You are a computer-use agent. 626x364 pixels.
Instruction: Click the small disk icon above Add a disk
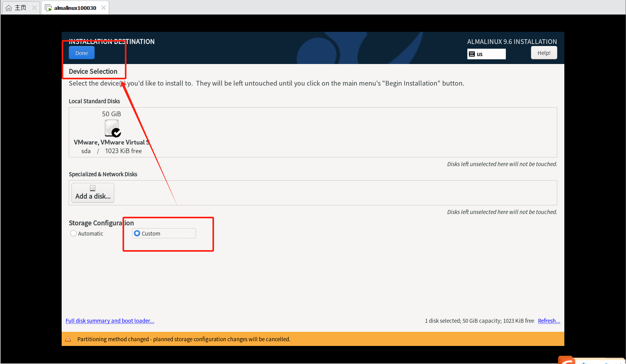pyautogui.click(x=93, y=188)
